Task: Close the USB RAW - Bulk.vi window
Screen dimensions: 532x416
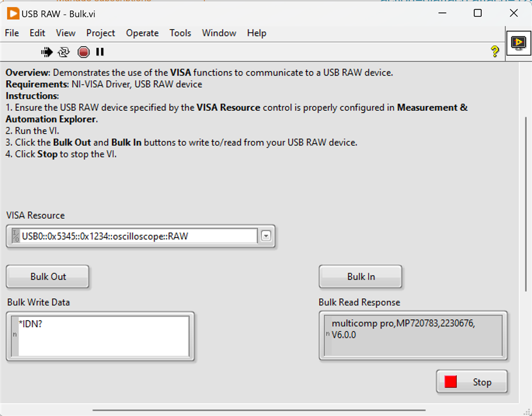Action: click(x=513, y=13)
